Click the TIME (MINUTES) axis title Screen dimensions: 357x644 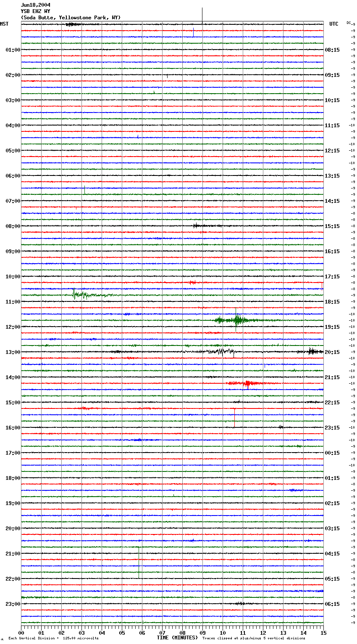tap(177, 638)
